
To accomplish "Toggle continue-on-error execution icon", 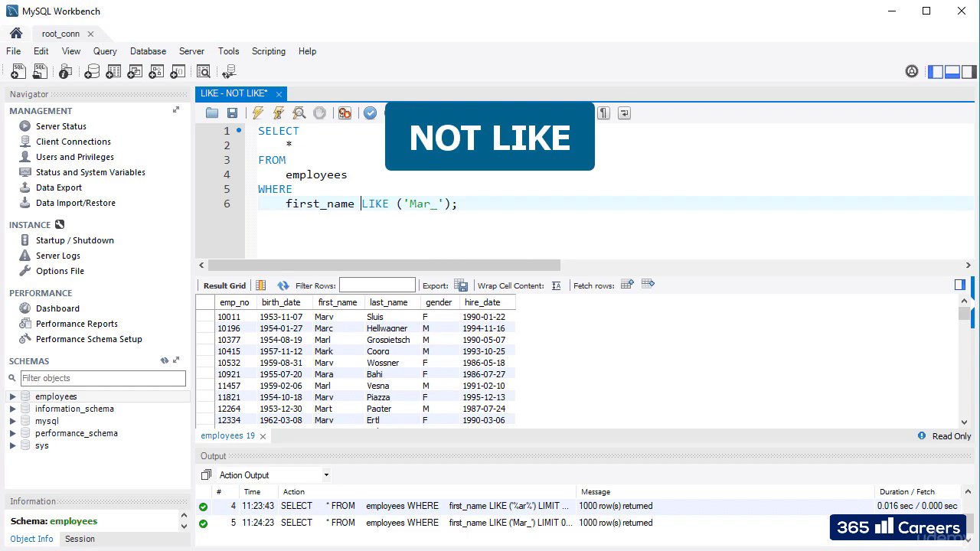I will (x=345, y=113).
